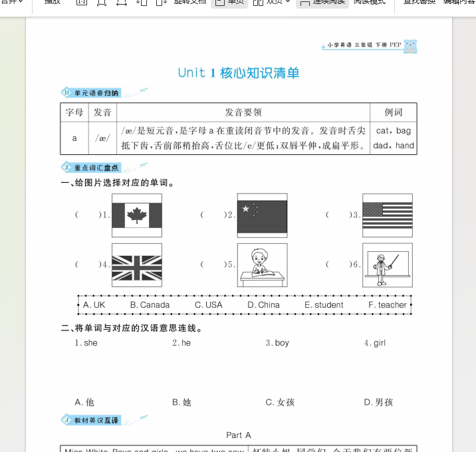
Task: Click the word '2. he'
Action: 181,343
